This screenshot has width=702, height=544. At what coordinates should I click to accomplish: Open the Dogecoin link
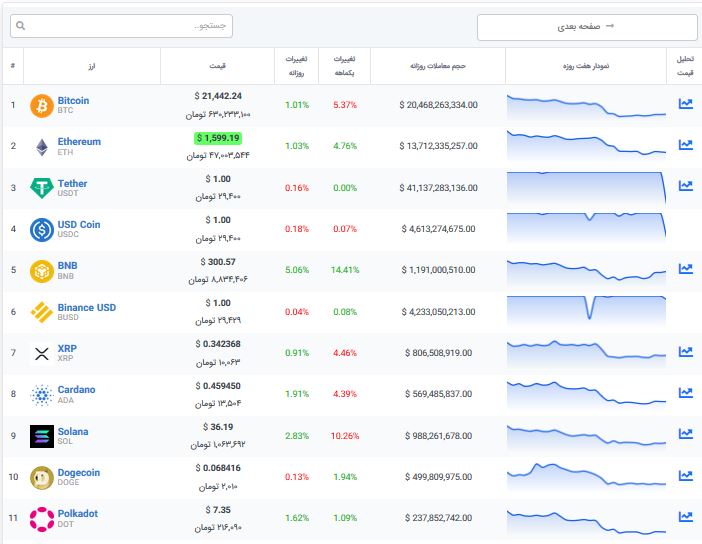coord(79,473)
